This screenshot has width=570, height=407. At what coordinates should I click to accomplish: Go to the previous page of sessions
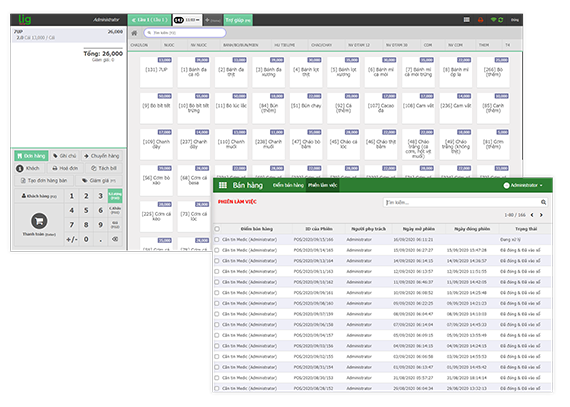532,215
